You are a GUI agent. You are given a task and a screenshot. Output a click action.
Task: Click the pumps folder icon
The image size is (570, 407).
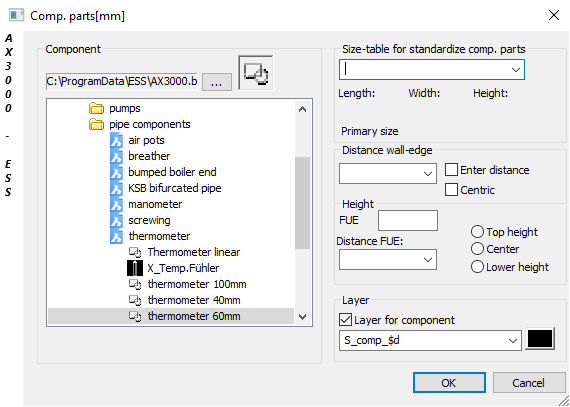pyautogui.click(x=96, y=108)
